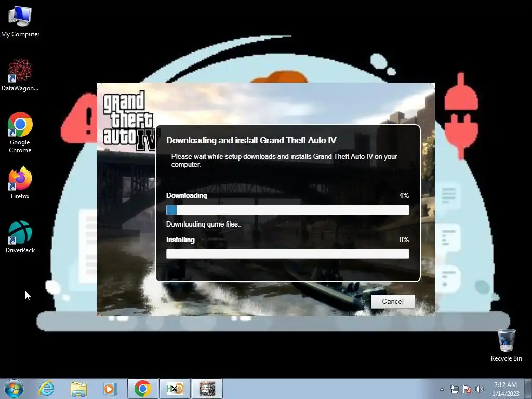
Task: Click the Installing progress bar
Action: click(x=288, y=254)
